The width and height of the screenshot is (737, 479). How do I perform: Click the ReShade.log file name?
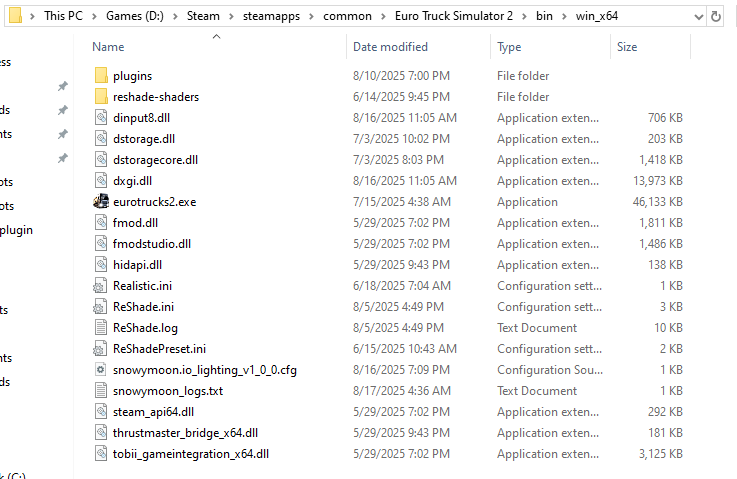[145, 328]
